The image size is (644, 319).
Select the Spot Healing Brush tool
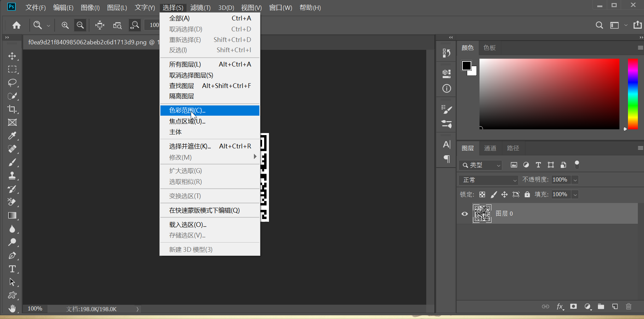pyautogui.click(x=12, y=149)
